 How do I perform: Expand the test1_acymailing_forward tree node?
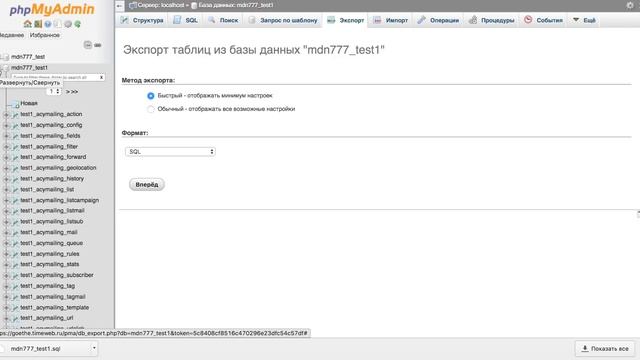pos(6,158)
